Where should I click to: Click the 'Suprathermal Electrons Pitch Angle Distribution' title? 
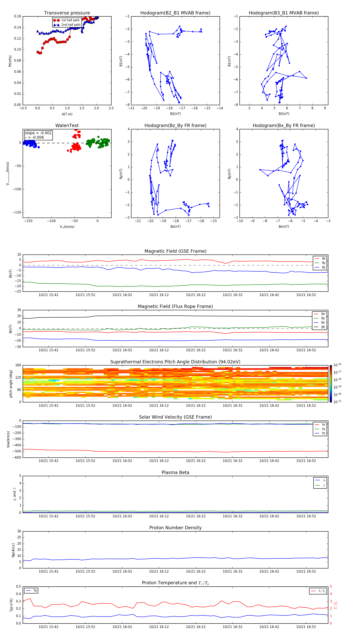click(x=175, y=362)
